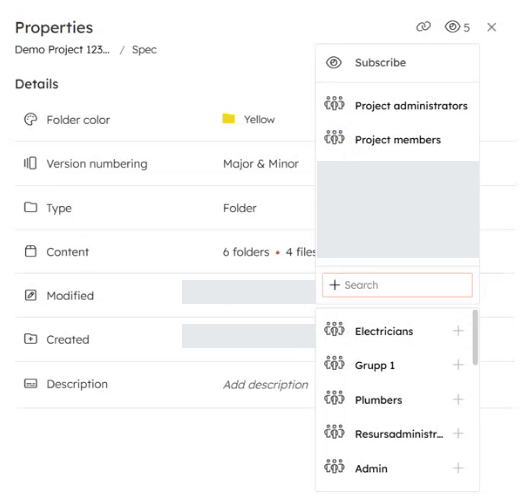Click the Electricians group icon
The width and height of the screenshot is (520, 500).
pos(334,329)
